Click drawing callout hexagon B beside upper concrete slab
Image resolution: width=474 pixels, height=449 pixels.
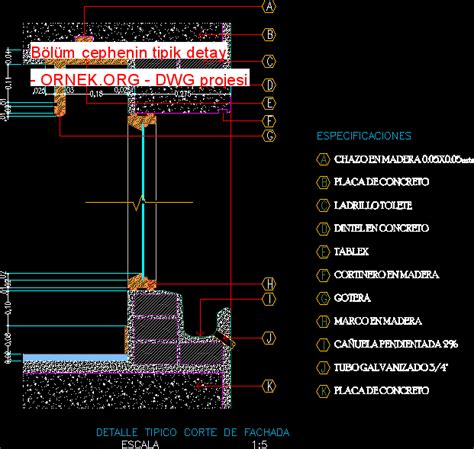point(269,35)
